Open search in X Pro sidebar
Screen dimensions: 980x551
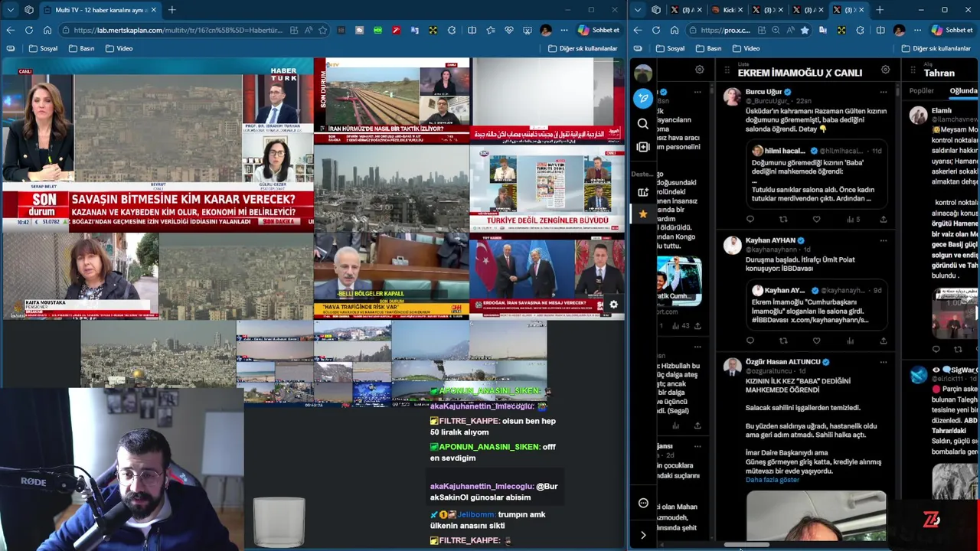tap(643, 124)
